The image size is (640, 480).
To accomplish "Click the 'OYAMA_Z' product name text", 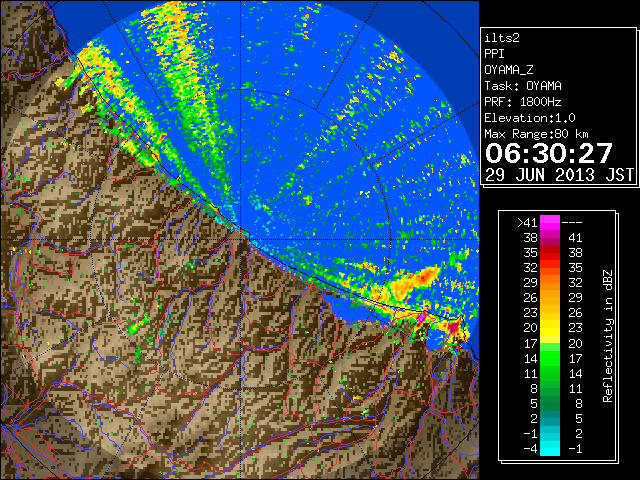I will click(509, 70).
